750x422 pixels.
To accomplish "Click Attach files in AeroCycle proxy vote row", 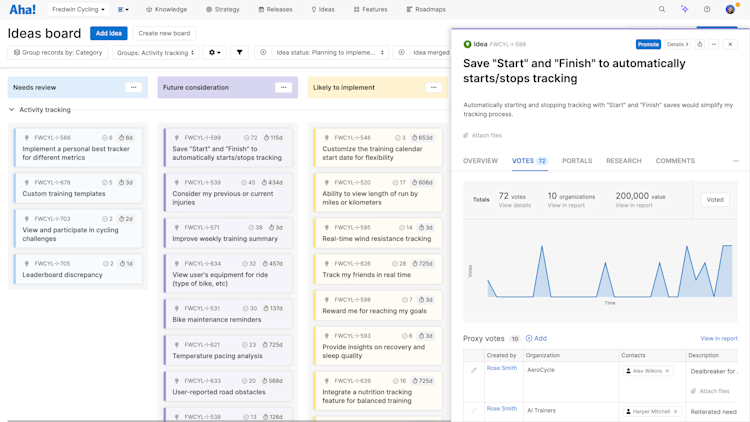I will point(710,391).
